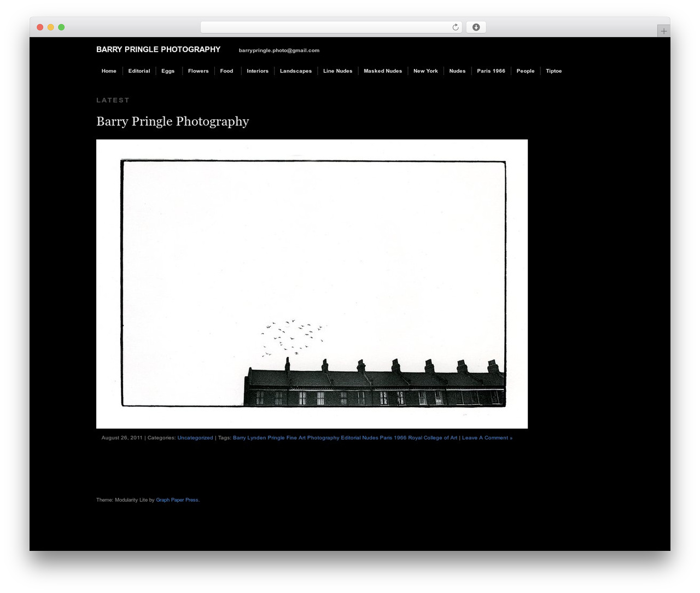Click the August 26, 2011 date text

click(122, 438)
